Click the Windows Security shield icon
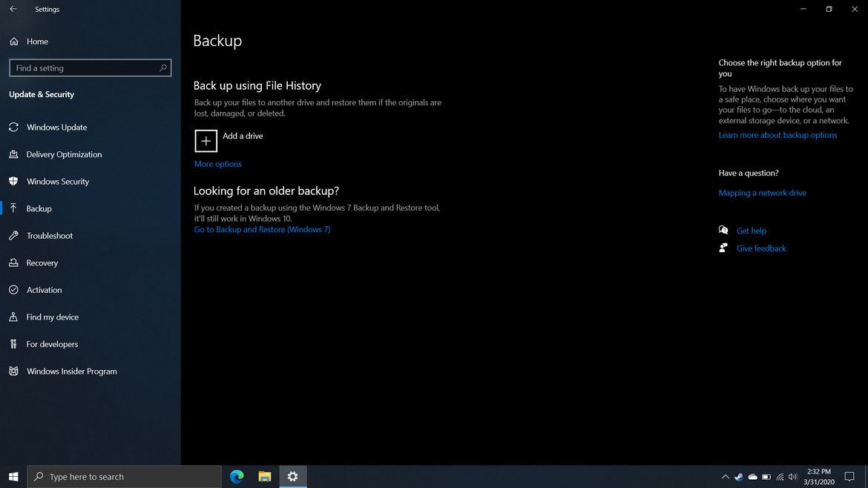Screen dimensions: 868x488 click(x=14, y=182)
